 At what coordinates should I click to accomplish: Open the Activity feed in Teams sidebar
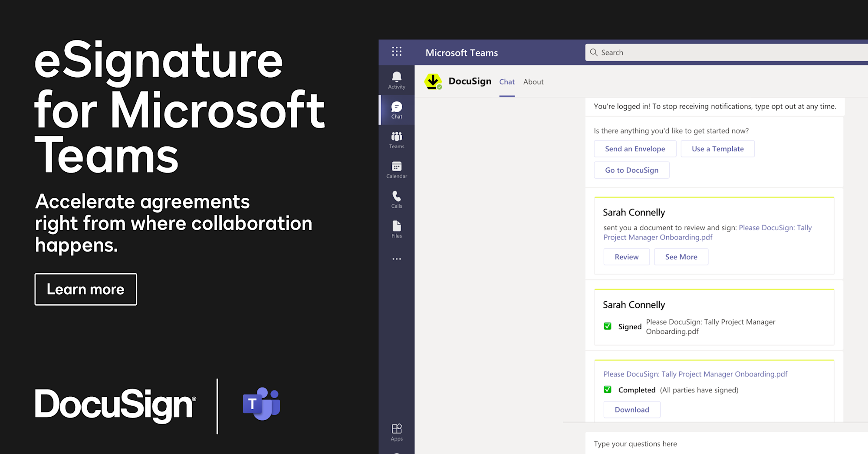tap(396, 80)
